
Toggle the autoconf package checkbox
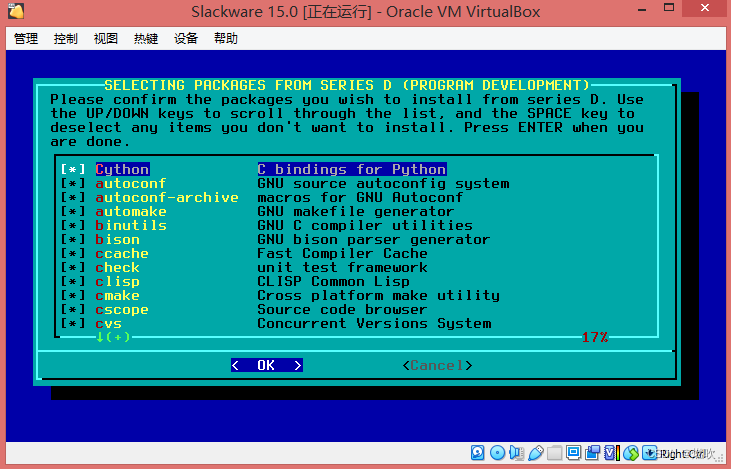73,183
